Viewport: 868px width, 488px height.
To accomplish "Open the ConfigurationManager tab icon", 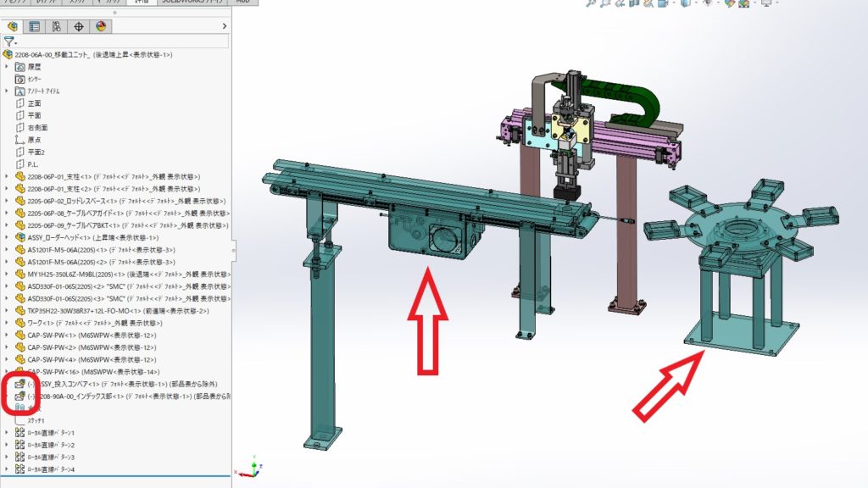I will (57, 26).
